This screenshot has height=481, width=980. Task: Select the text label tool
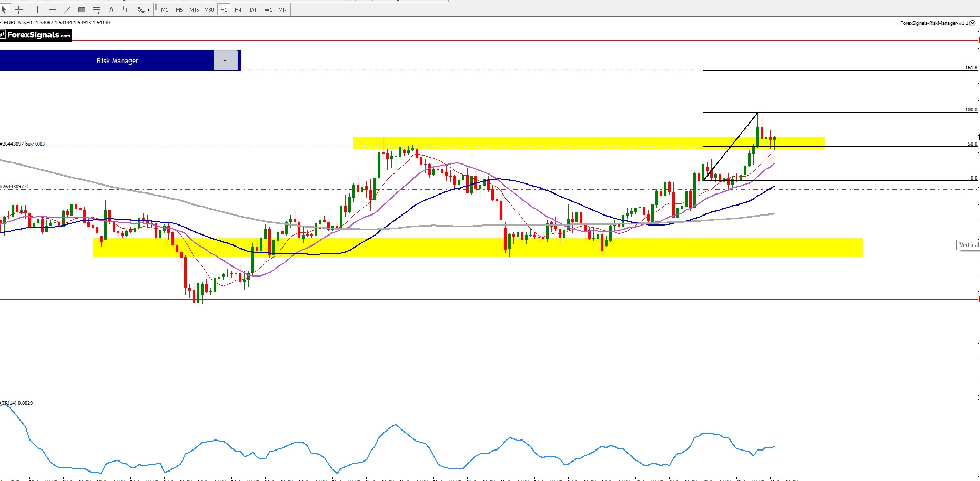point(126,9)
